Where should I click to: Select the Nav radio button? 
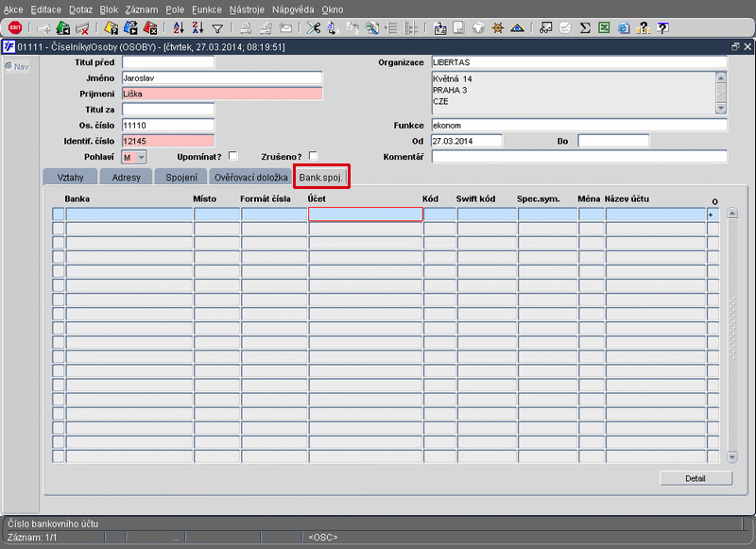(x=9, y=66)
